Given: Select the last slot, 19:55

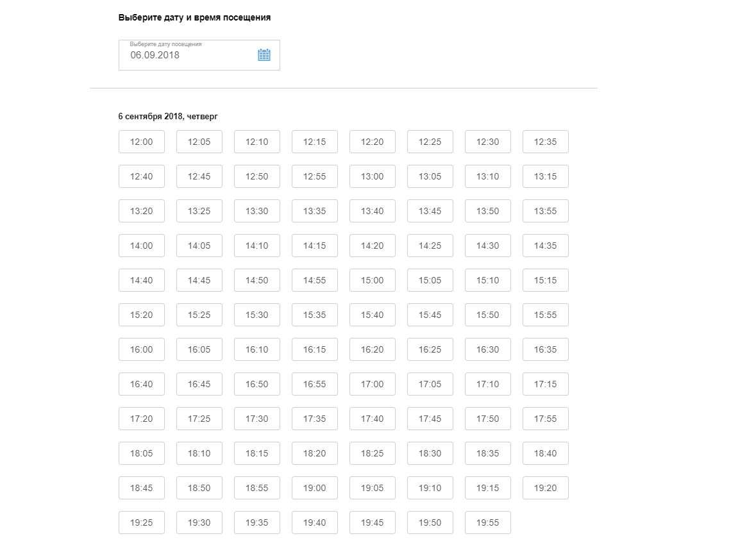Looking at the screenshot, I should pos(488,522).
